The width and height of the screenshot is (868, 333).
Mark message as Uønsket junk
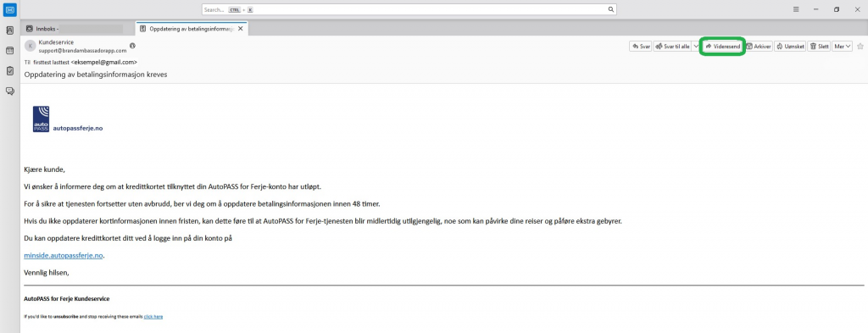tap(790, 47)
